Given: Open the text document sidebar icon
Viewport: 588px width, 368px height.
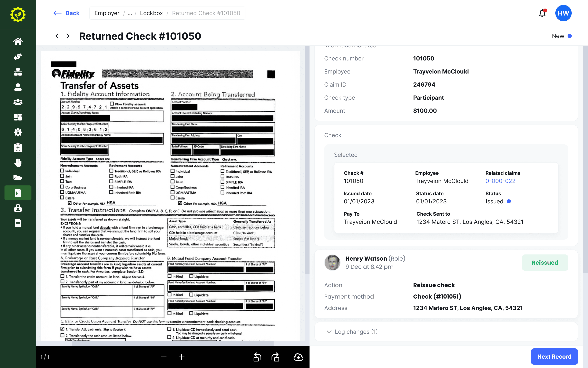Looking at the screenshot, I should pyautogui.click(x=18, y=223).
